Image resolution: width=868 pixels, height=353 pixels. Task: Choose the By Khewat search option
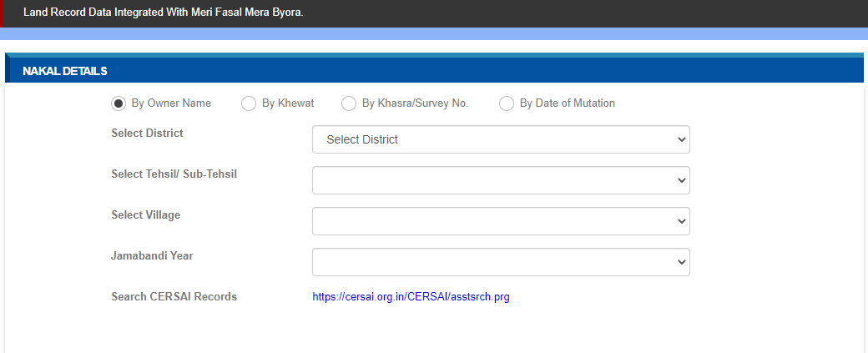[x=249, y=103]
